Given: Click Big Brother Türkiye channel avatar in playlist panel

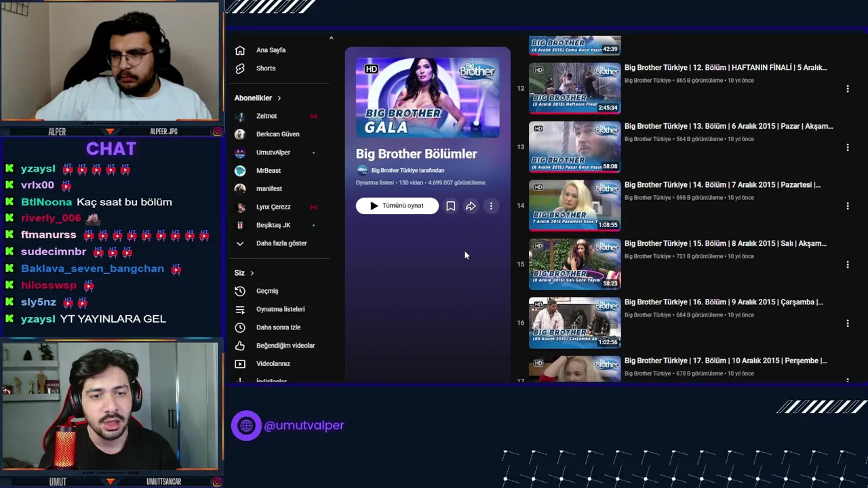Looking at the screenshot, I should (x=362, y=170).
